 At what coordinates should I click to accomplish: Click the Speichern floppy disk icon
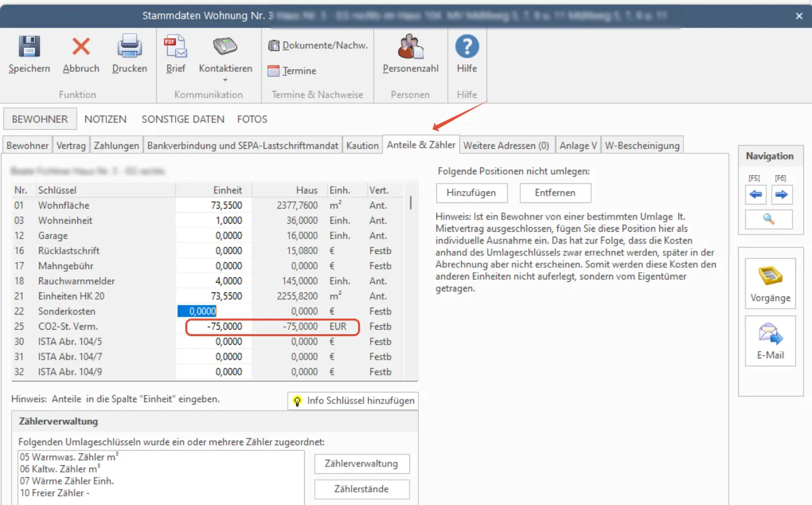(29, 46)
